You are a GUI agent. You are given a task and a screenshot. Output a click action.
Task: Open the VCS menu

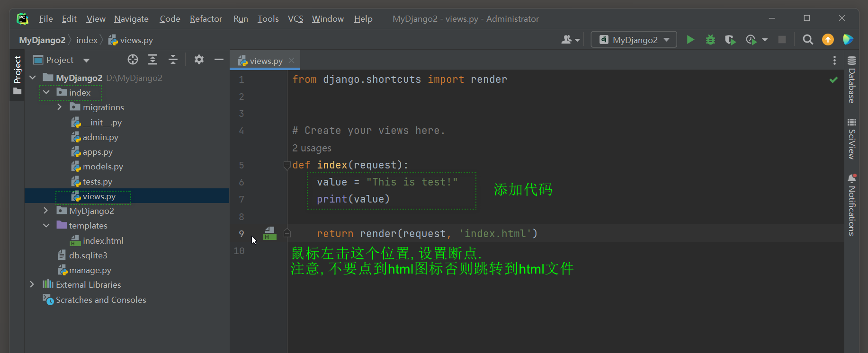[x=295, y=19]
